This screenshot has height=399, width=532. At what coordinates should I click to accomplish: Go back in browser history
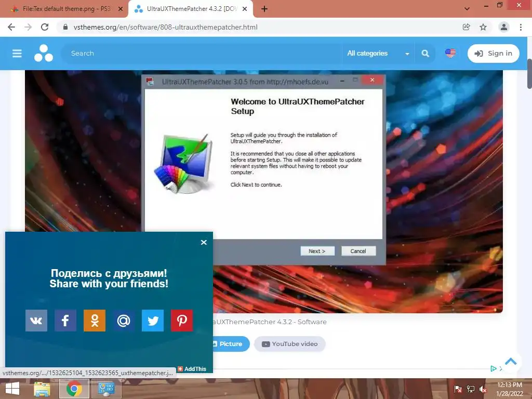[x=11, y=27]
